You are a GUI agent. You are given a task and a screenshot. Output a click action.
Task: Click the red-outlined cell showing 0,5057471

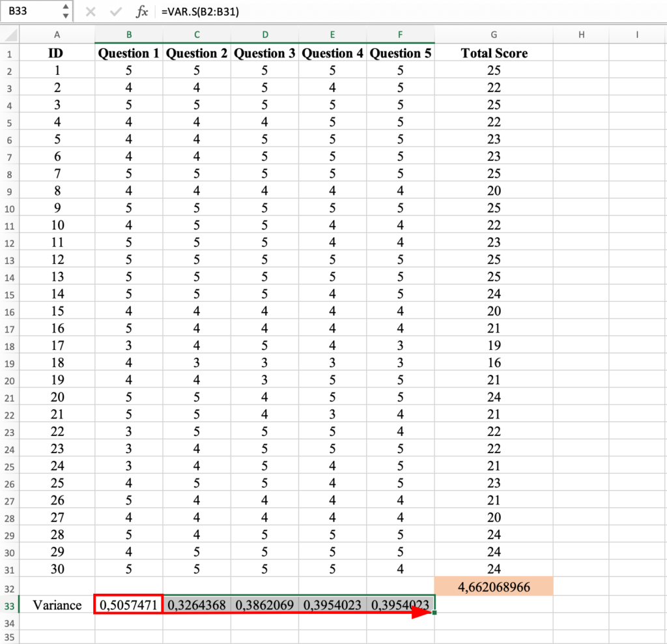point(128,605)
